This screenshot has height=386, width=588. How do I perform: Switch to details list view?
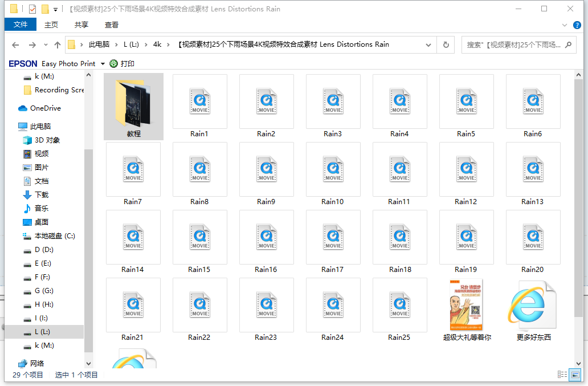[562, 375]
